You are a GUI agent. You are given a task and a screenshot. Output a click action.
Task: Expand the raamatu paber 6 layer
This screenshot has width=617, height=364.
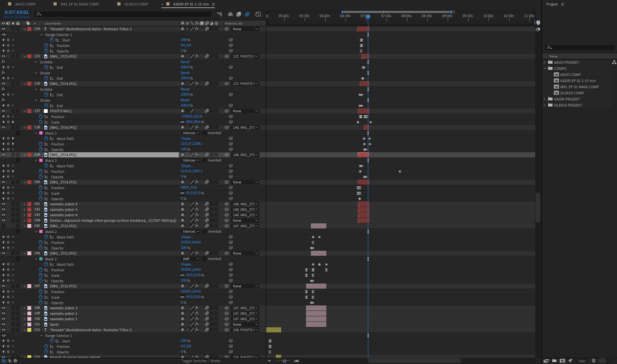click(x=24, y=204)
